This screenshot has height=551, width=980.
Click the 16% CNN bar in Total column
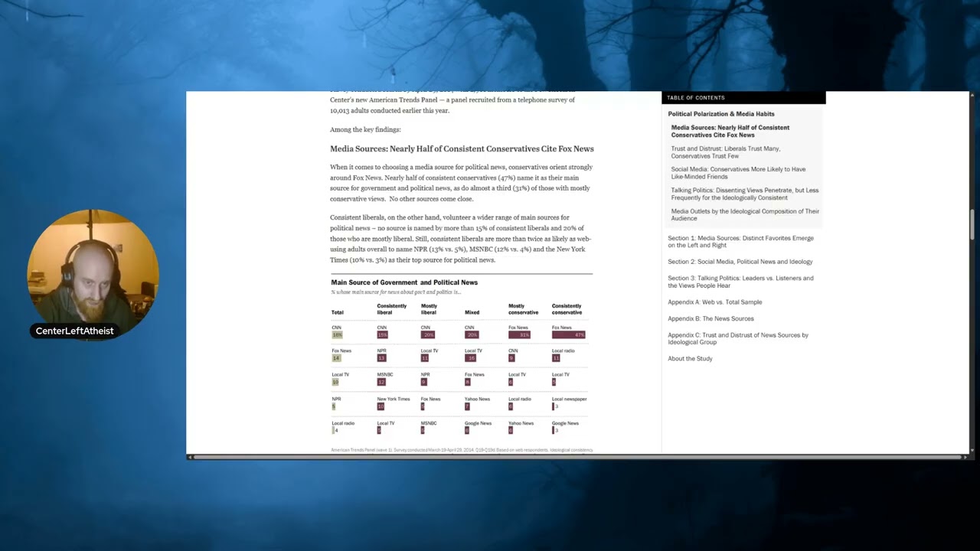coord(337,334)
